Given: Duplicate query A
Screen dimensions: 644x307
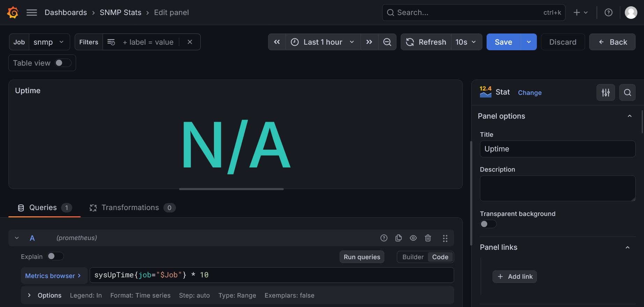Looking at the screenshot, I should point(399,238).
